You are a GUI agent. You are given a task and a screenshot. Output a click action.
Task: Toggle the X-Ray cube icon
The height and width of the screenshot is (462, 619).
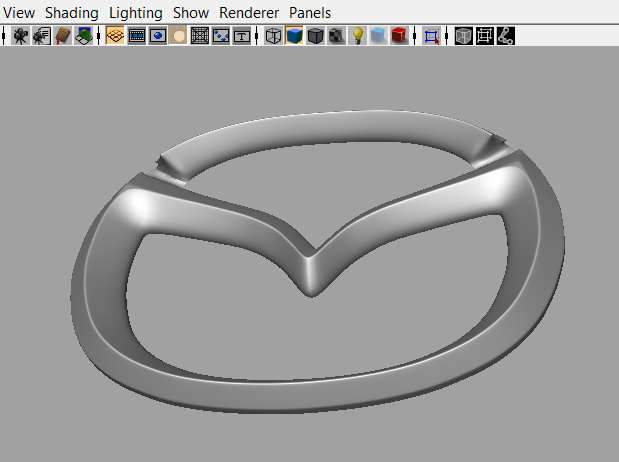(463, 36)
